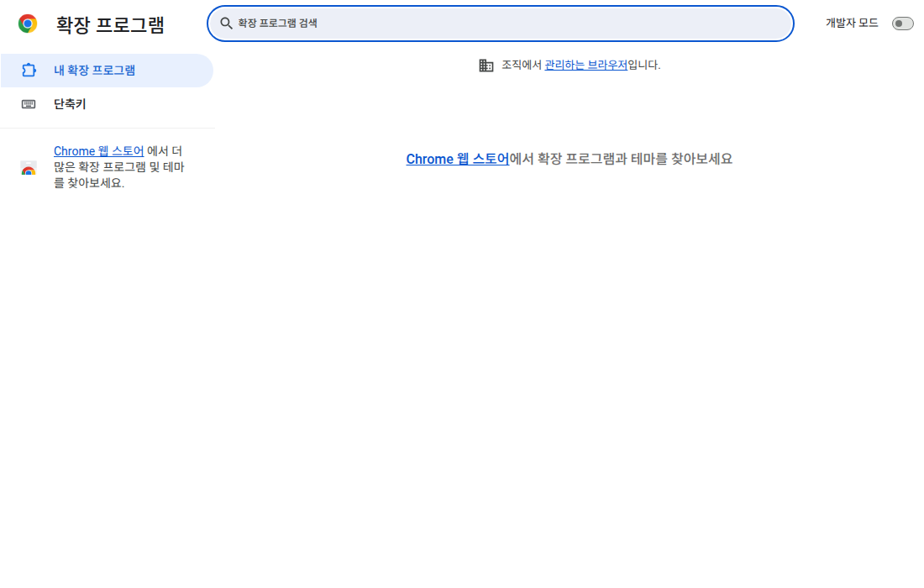Click the 확장 프로그램 page title
Screen dimensions: 924x588
[x=110, y=24]
